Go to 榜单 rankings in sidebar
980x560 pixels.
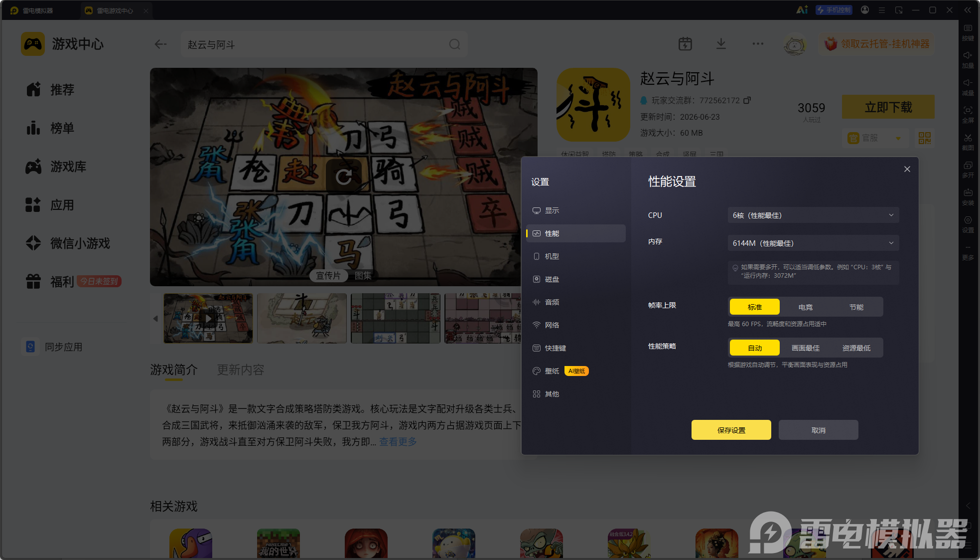[50, 128]
